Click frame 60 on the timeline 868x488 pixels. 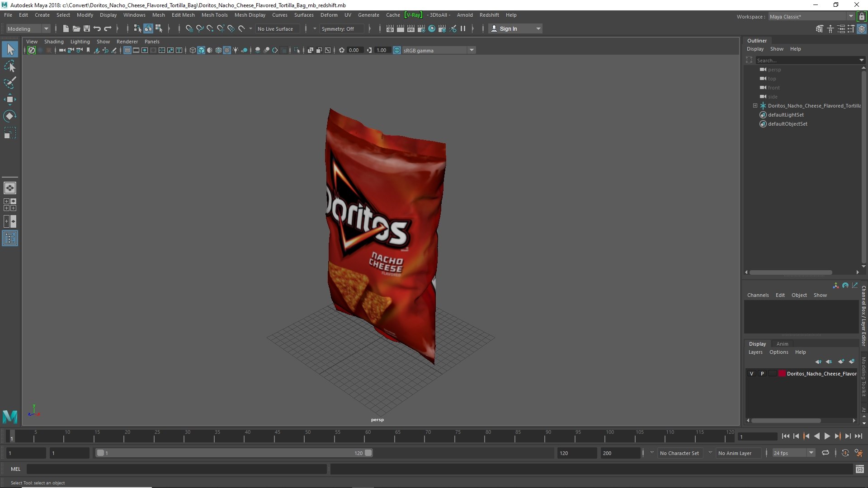point(368,436)
